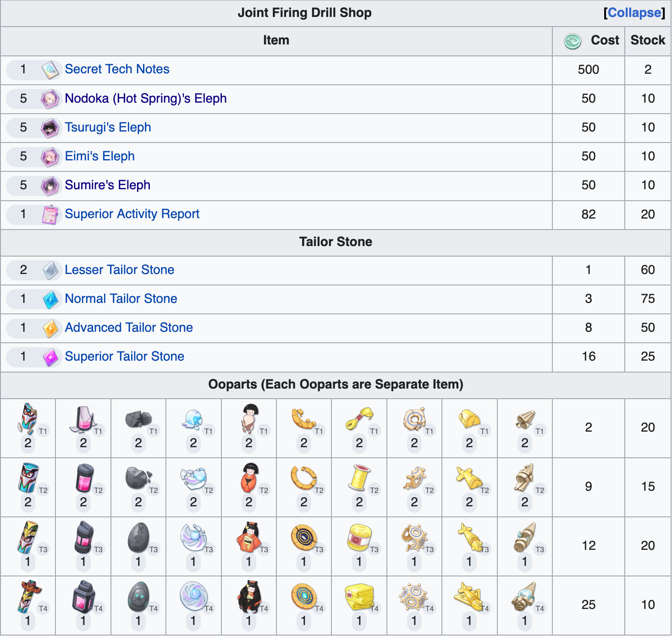The image size is (672, 636).
Task: Open the Lesser Tailor Stone link
Action: pyautogui.click(x=119, y=270)
